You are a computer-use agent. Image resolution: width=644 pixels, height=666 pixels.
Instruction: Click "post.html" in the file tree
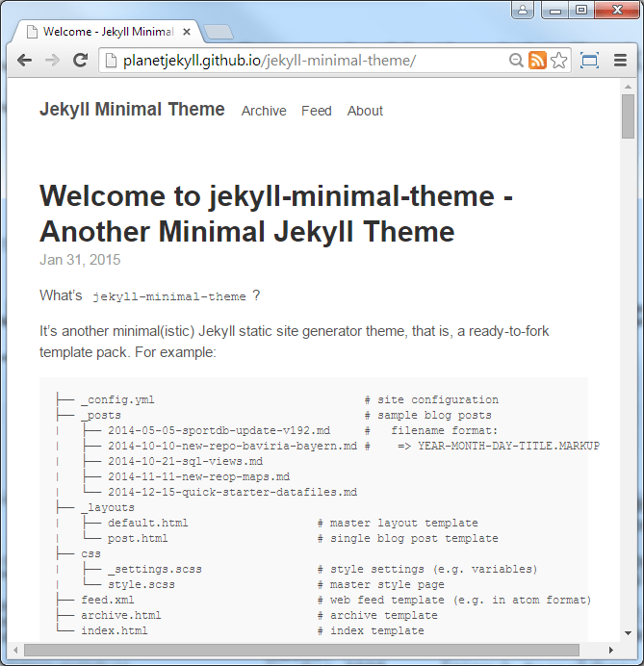[x=138, y=538]
